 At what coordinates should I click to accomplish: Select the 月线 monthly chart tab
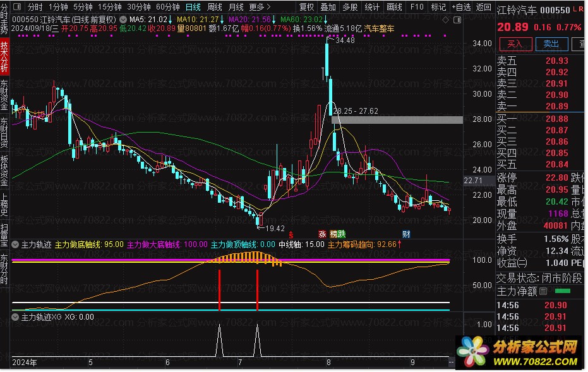(236, 7)
